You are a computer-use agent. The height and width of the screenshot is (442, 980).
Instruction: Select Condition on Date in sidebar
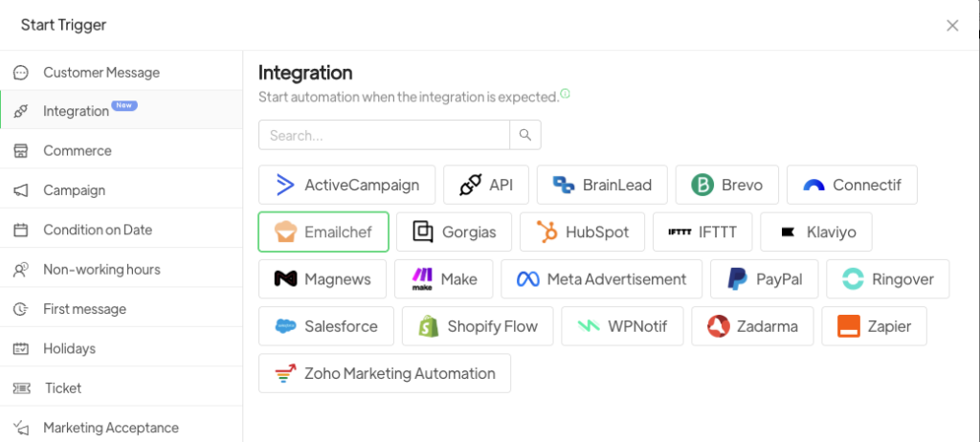[x=97, y=230]
